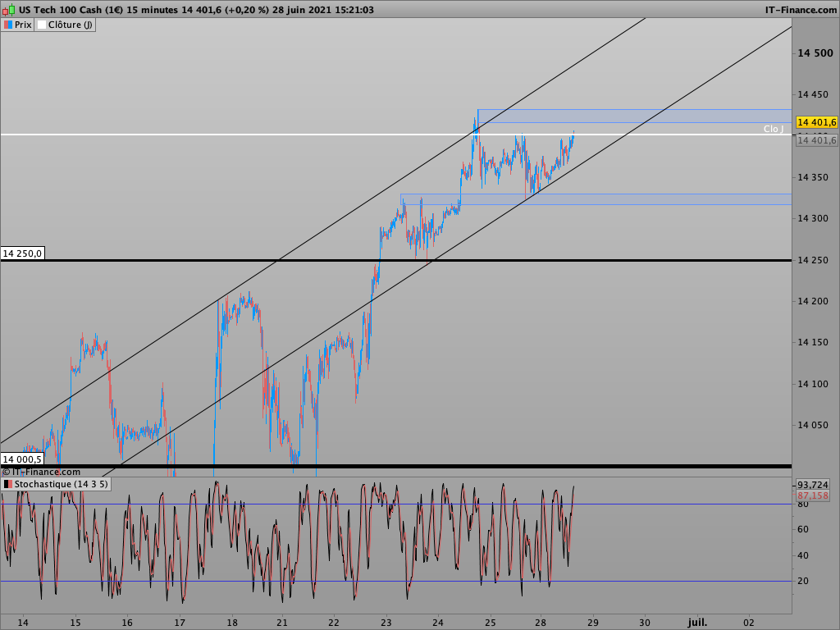Click the 14 100 price axis label
Screen dimensions: 840x630
point(813,384)
